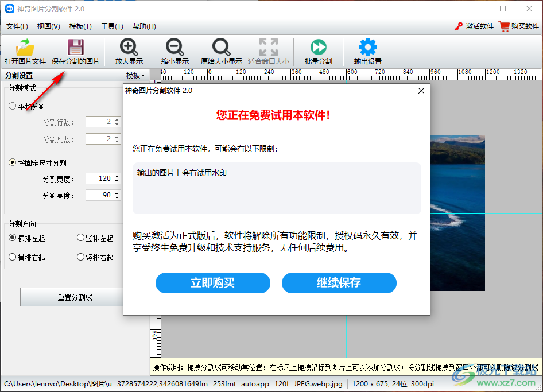
Task: Click the 购买软件 shopping cart icon
Action: pos(504,26)
